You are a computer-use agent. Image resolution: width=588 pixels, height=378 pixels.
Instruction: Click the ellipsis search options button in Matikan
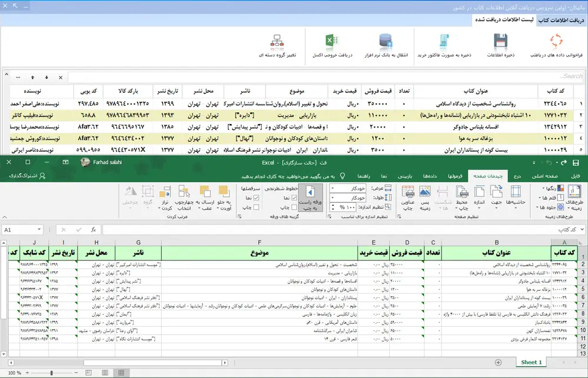18,78
